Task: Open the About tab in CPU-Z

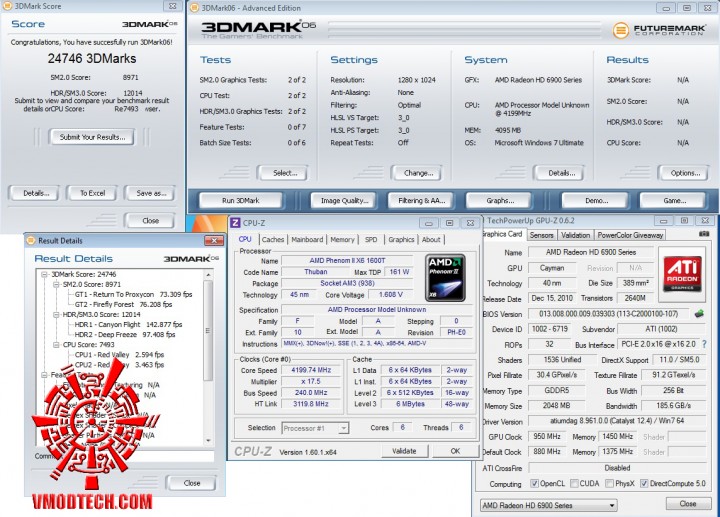Action: pos(431,239)
